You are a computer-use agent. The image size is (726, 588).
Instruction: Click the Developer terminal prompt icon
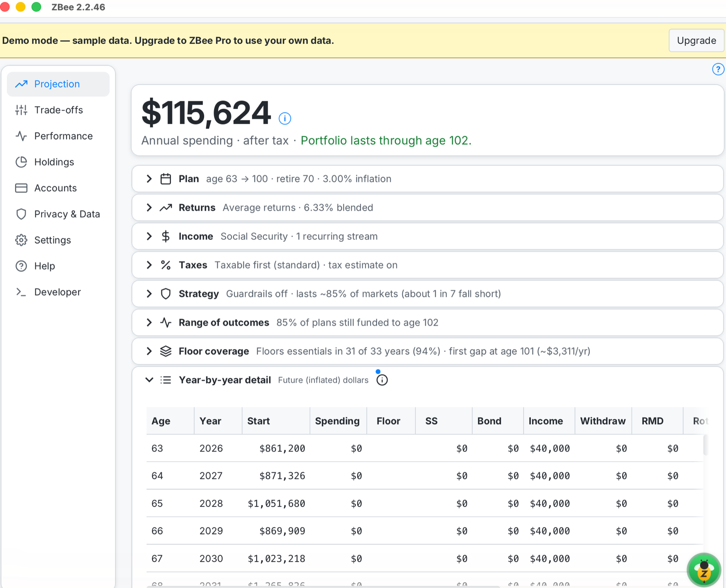point(21,292)
